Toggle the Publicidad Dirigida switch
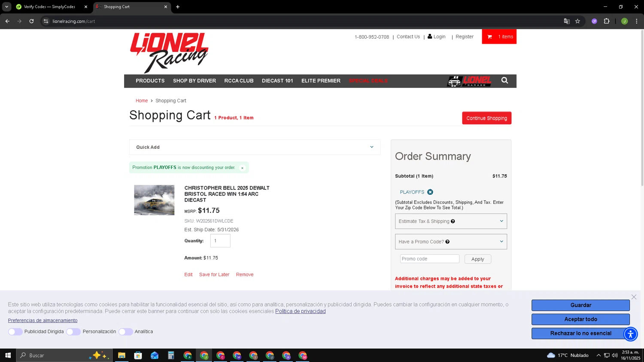644x362 pixels. click(15, 332)
